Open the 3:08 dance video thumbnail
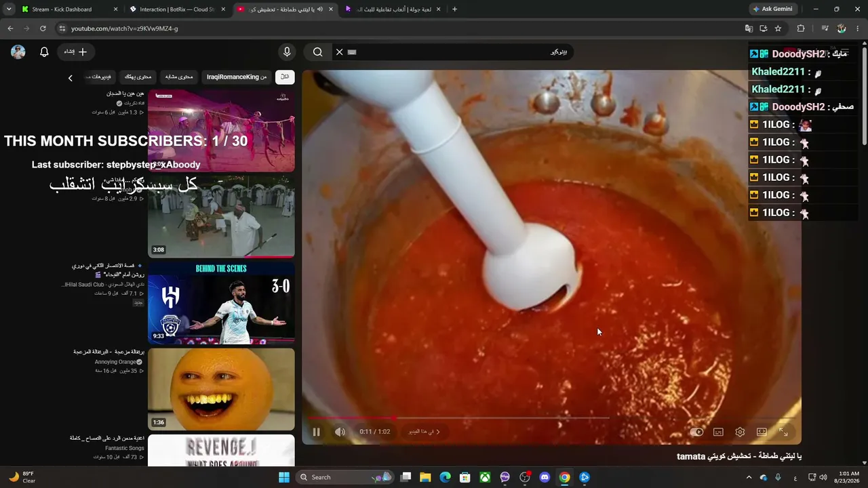Screen dimensions: 868x488 [x=221, y=216]
